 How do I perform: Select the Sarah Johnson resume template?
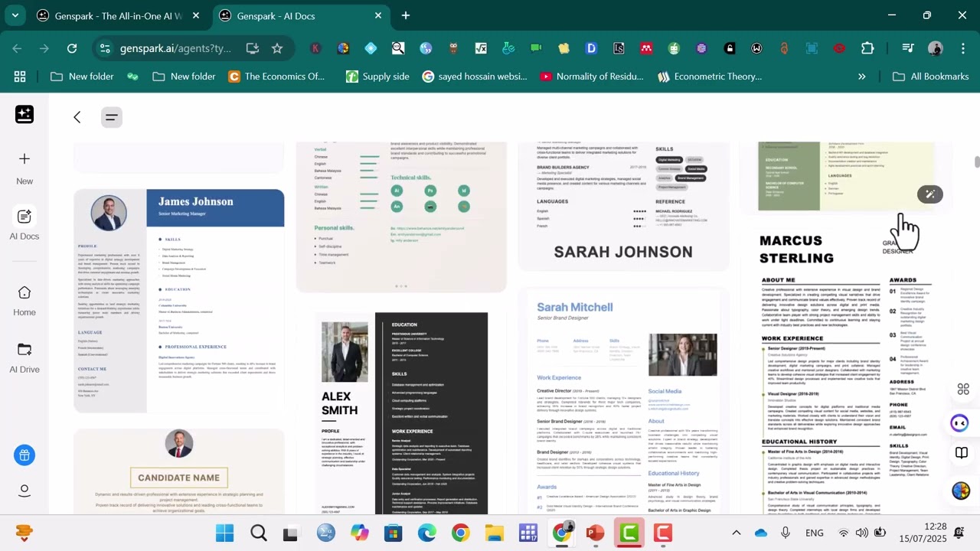click(x=623, y=205)
